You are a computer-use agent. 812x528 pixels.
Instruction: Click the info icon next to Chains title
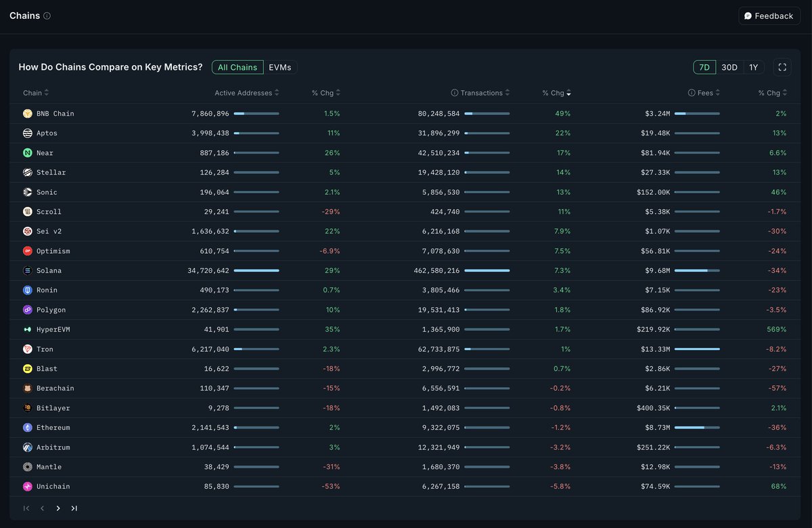point(47,16)
